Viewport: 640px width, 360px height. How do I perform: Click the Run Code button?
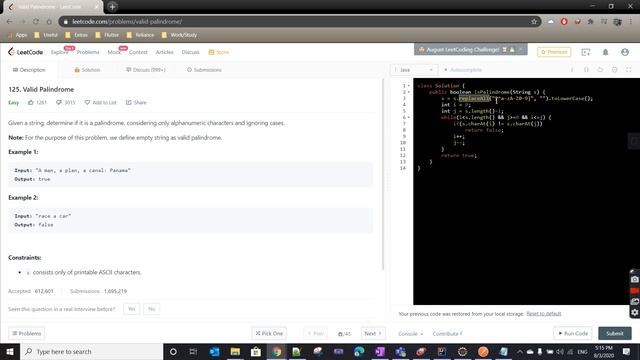coord(573,333)
